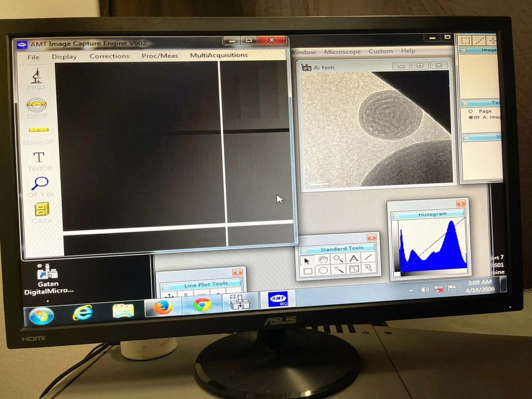Select the hand pan tool in Standard Tools
Viewport: 532px width, 399px height.
click(323, 260)
